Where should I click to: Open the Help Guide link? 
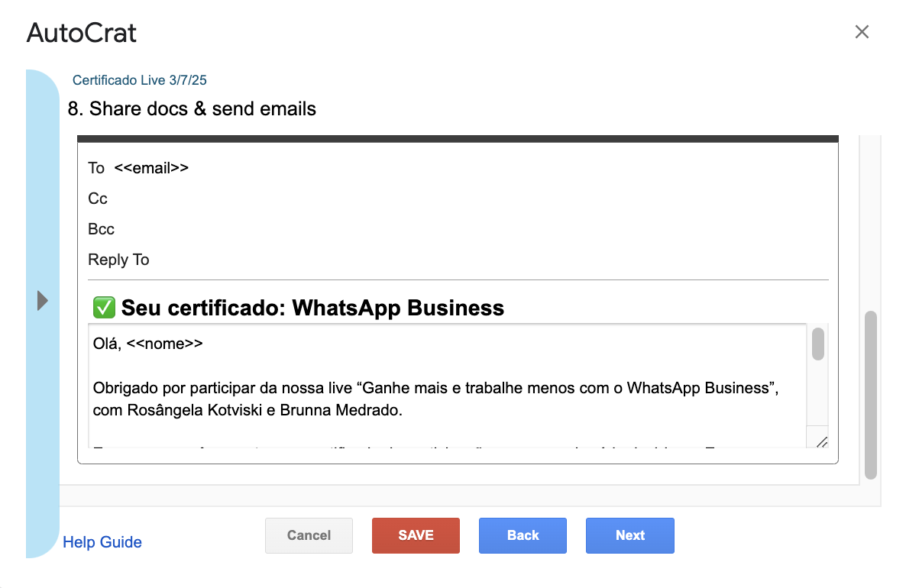[102, 541]
